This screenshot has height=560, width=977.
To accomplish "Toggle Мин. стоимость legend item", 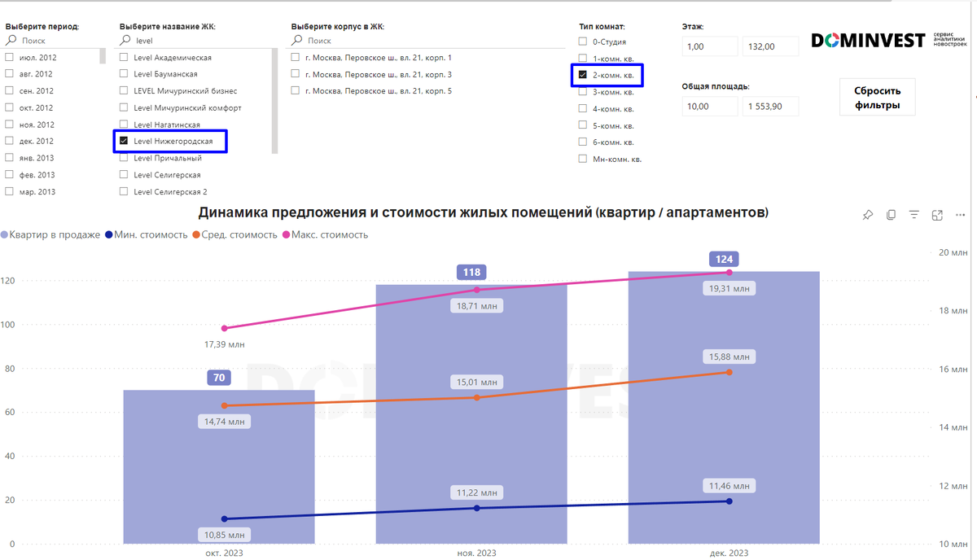I will coord(147,234).
